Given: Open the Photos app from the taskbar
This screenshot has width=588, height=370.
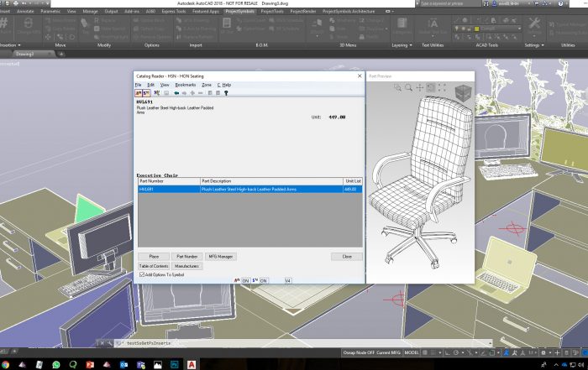Looking at the screenshot, I should [x=158, y=364].
